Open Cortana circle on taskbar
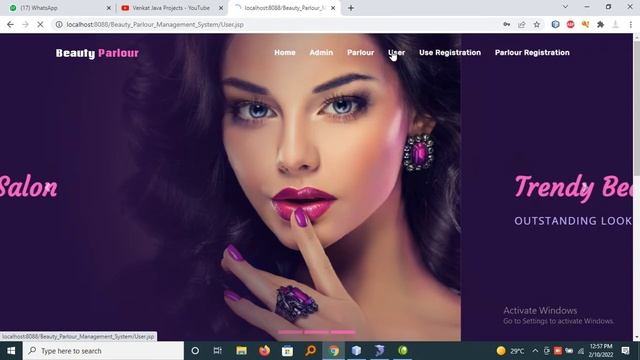640x360 pixels. point(195,351)
